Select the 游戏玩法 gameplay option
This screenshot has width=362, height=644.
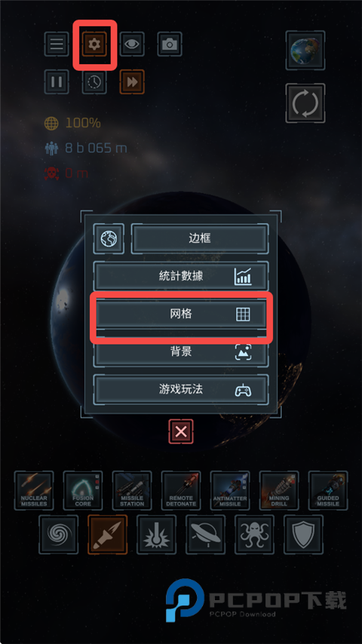point(181,389)
